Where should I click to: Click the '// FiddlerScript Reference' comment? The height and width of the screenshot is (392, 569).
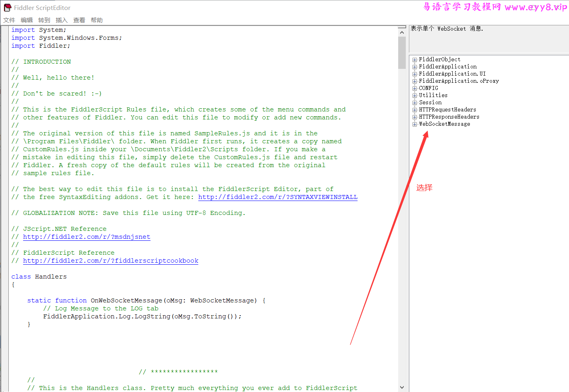(63, 253)
